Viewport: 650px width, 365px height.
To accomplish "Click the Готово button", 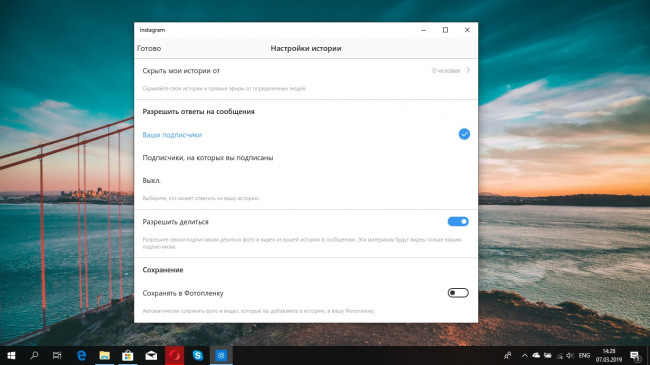I will click(x=149, y=49).
